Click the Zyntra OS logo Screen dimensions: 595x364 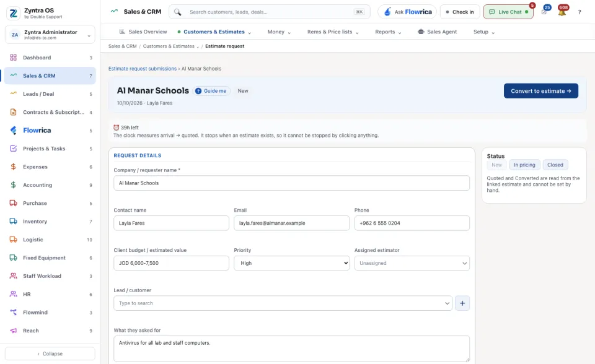pyautogui.click(x=13, y=13)
